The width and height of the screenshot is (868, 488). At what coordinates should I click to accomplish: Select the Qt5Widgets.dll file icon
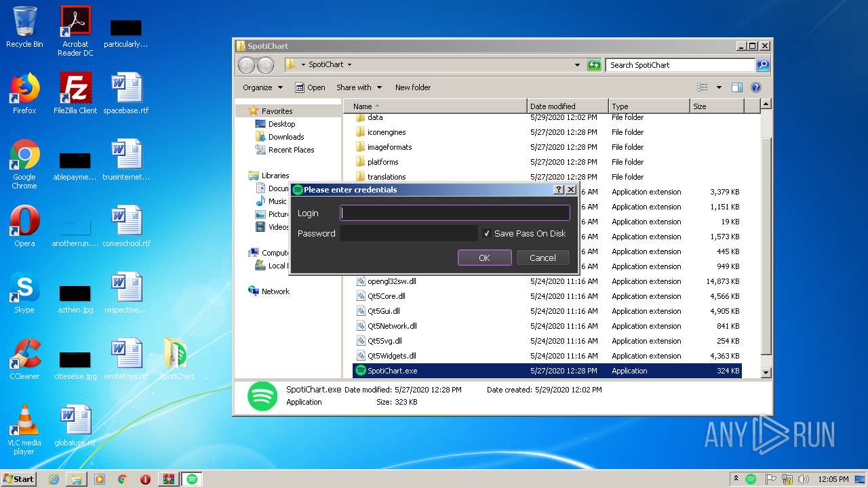click(x=361, y=356)
